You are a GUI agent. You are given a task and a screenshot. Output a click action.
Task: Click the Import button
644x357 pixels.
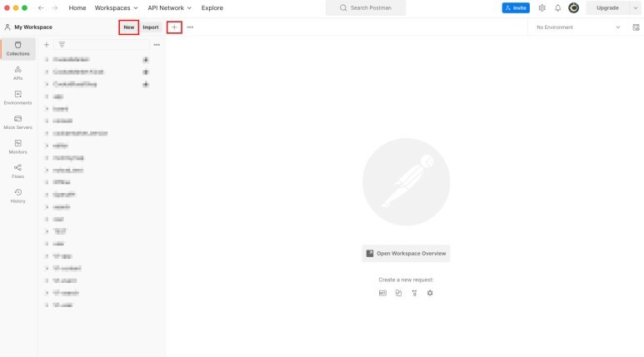(x=151, y=27)
